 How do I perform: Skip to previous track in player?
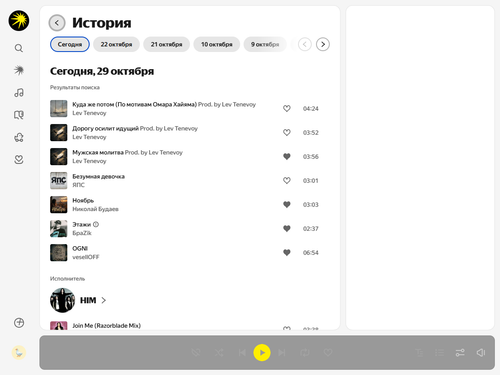coord(242,353)
